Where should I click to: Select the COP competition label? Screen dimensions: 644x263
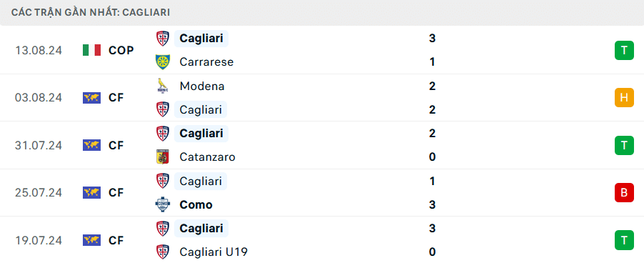[121, 51]
